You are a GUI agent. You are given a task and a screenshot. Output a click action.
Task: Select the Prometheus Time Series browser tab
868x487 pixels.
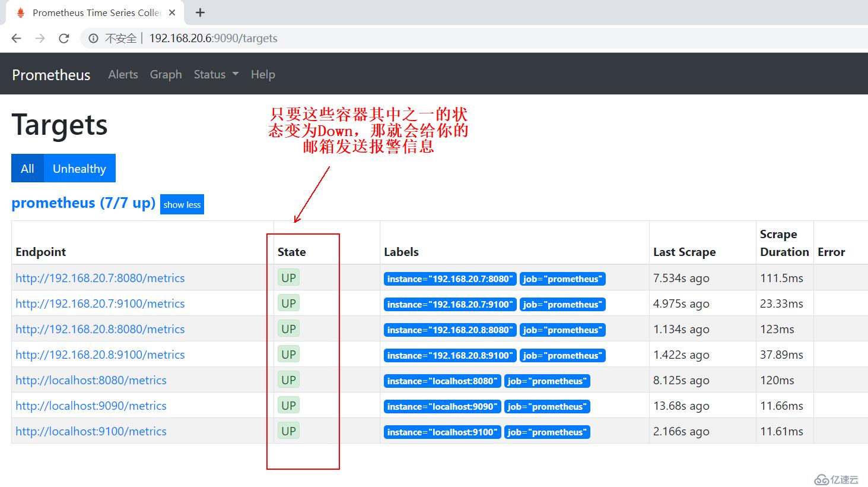tap(96, 12)
